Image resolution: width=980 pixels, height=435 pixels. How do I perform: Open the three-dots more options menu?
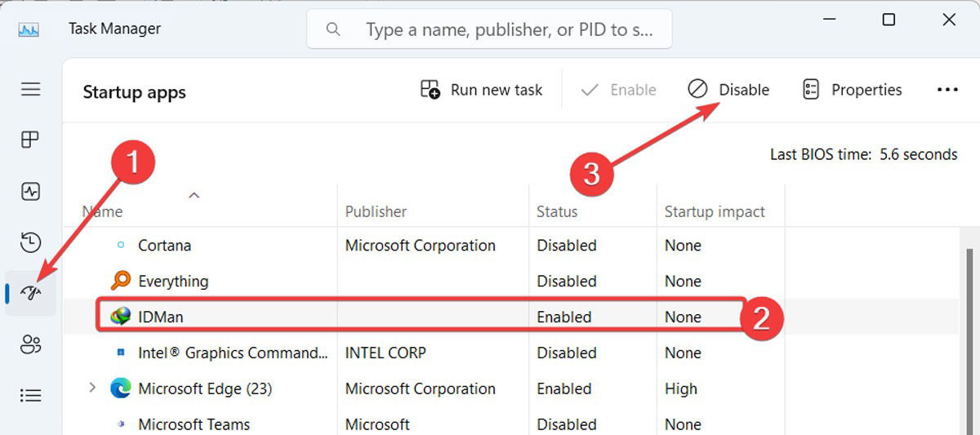pos(947,90)
